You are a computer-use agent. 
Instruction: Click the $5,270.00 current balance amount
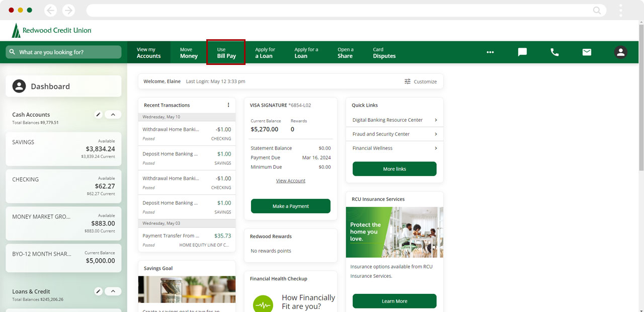264,129
